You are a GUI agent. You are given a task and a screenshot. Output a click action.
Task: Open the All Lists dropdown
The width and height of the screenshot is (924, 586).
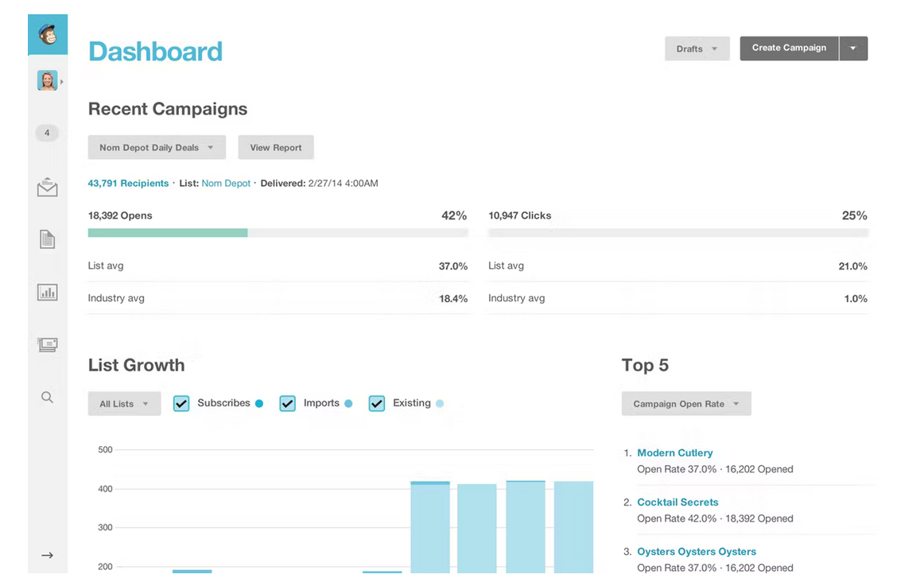tap(124, 403)
